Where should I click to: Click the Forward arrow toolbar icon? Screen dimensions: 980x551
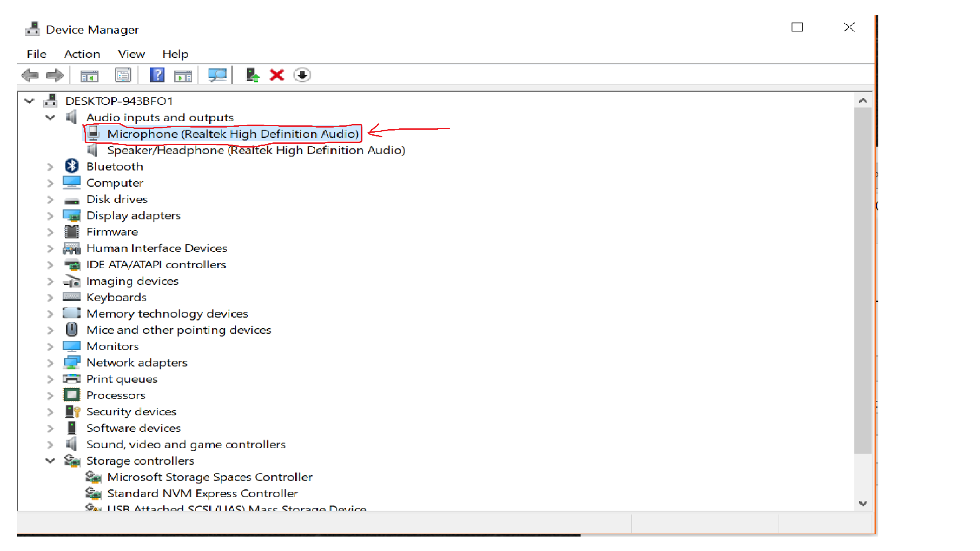[x=55, y=76]
